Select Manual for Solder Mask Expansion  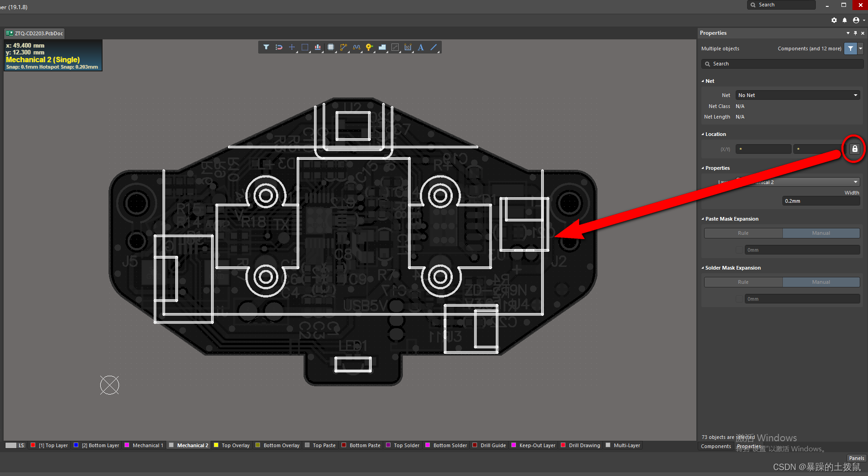821,282
